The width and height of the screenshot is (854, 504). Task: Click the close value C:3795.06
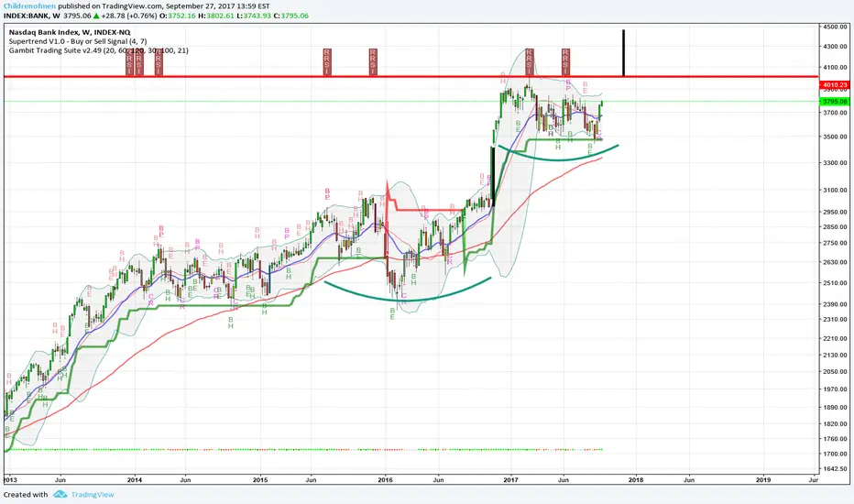[290, 16]
